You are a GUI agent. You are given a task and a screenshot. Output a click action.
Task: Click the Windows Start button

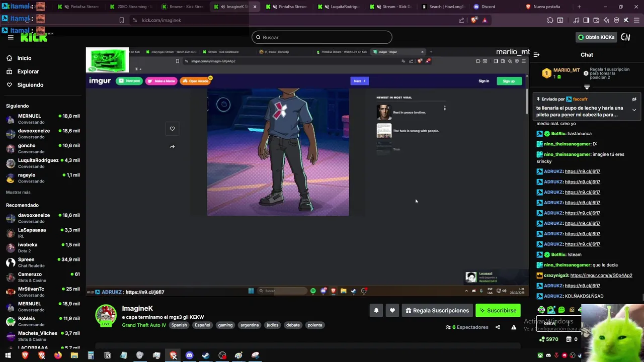(9, 355)
